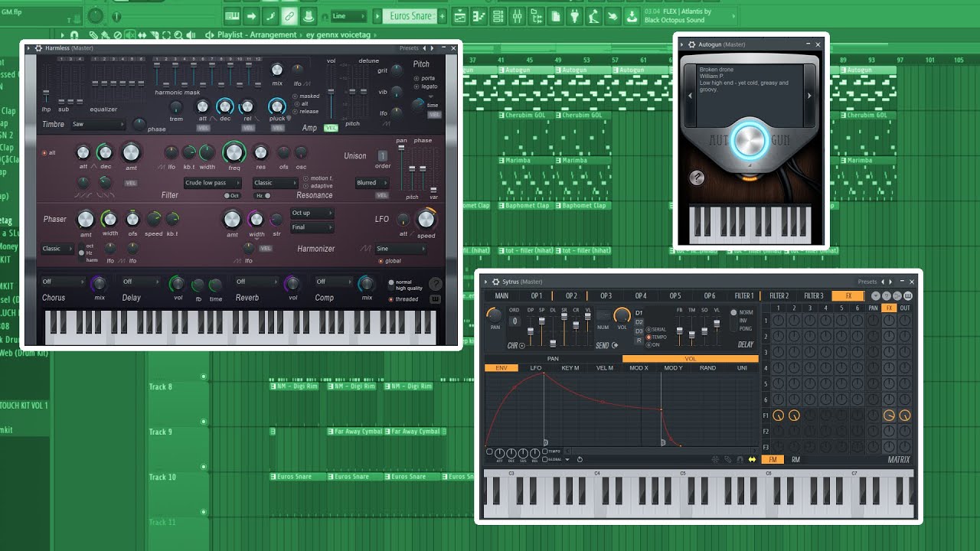Click the Sytrus FB delay fader
This screenshot has height=551, width=980.
[x=679, y=331]
